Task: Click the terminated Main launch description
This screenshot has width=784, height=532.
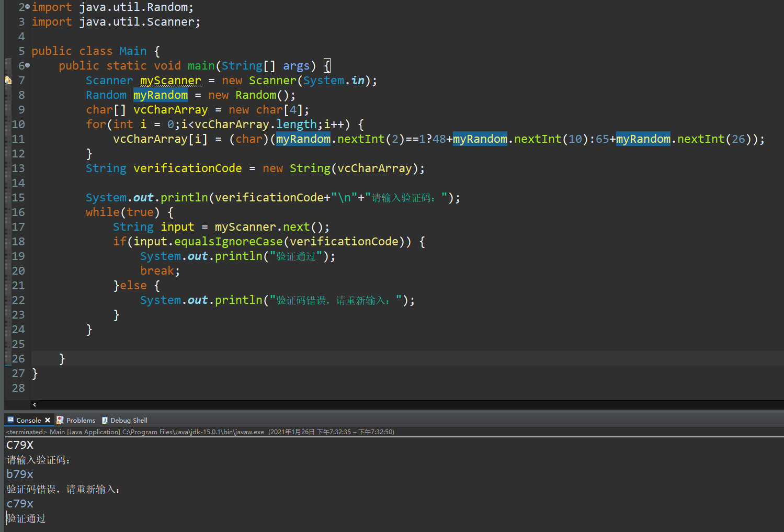Action: click(200, 432)
